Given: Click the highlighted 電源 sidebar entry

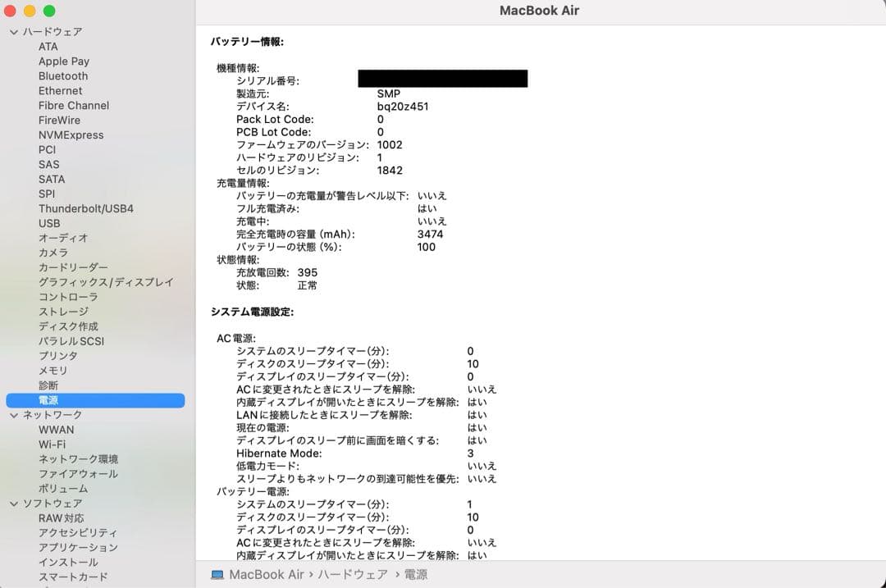Looking at the screenshot, I should [50, 400].
